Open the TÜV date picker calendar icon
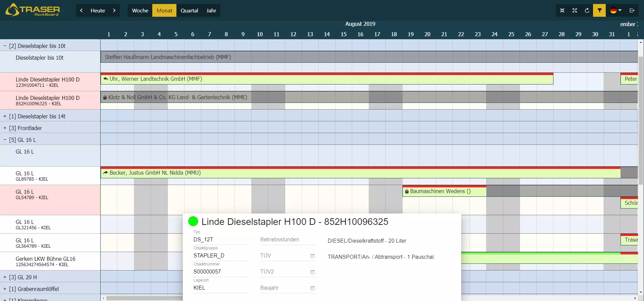Image resolution: width=644 pixels, height=301 pixels. tap(312, 256)
